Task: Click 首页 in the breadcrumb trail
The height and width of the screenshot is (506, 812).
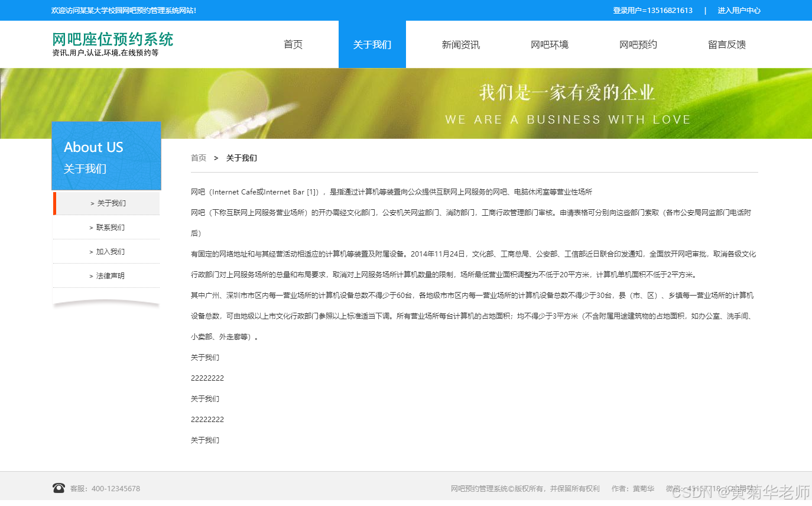Action: 198,158
